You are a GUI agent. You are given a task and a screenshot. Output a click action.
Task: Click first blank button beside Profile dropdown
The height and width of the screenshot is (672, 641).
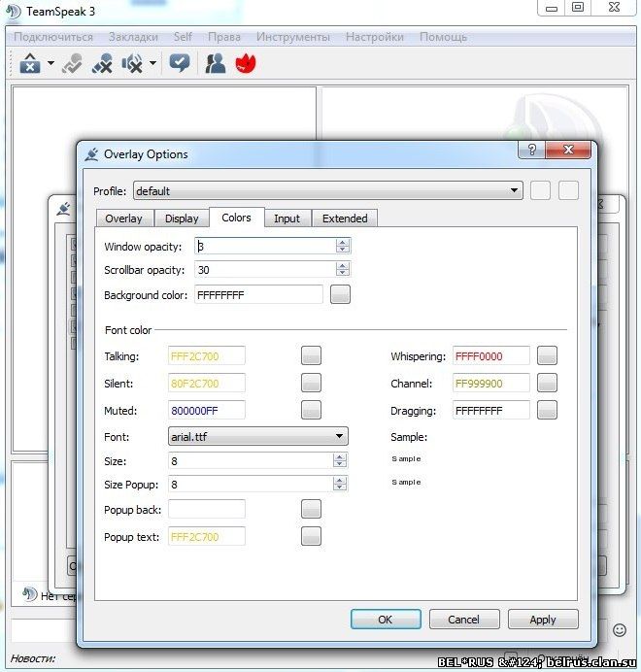[540, 190]
